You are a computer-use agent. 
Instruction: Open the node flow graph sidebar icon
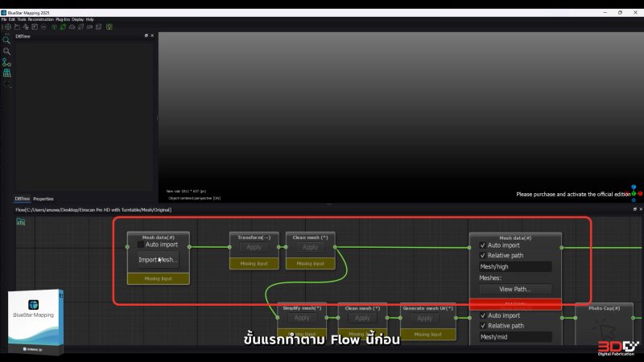click(6, 63)
